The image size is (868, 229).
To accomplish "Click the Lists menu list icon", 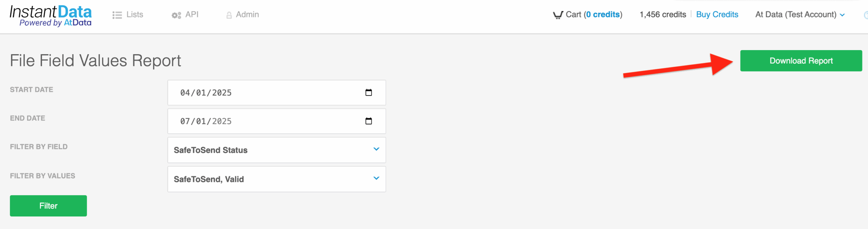I will [117, 15].
